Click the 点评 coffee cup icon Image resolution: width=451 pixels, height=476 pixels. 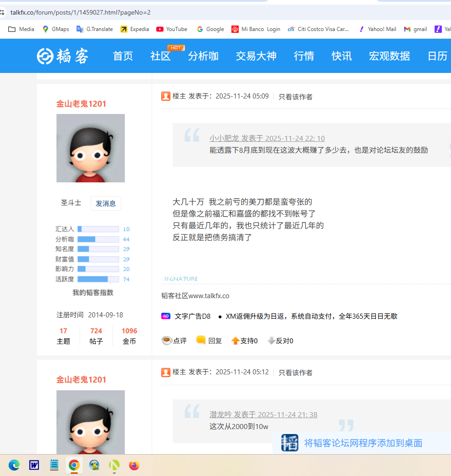click(167, 341)
